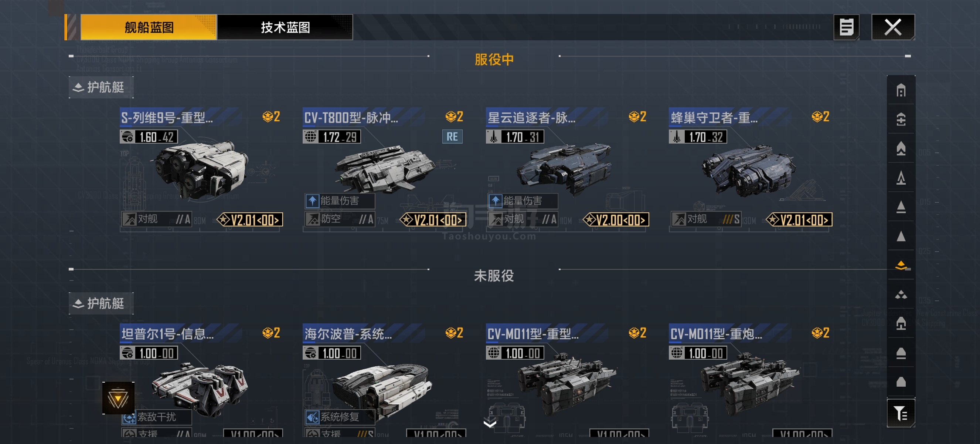
Task: Select the second ship class sidebar icon
Action: tap(901, 119)
